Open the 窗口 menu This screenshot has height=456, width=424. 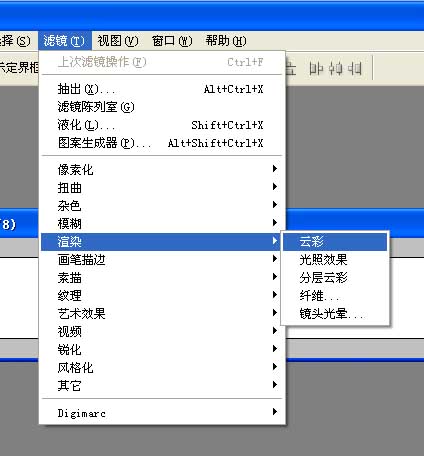click(172, 41)
